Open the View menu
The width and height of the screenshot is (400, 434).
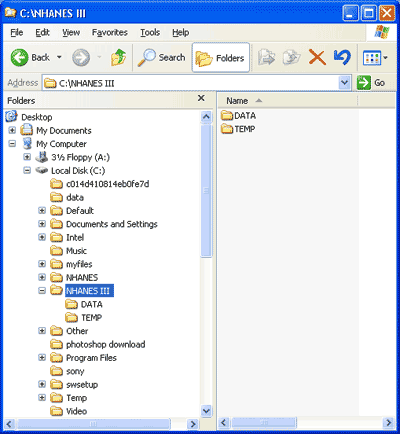71,32
